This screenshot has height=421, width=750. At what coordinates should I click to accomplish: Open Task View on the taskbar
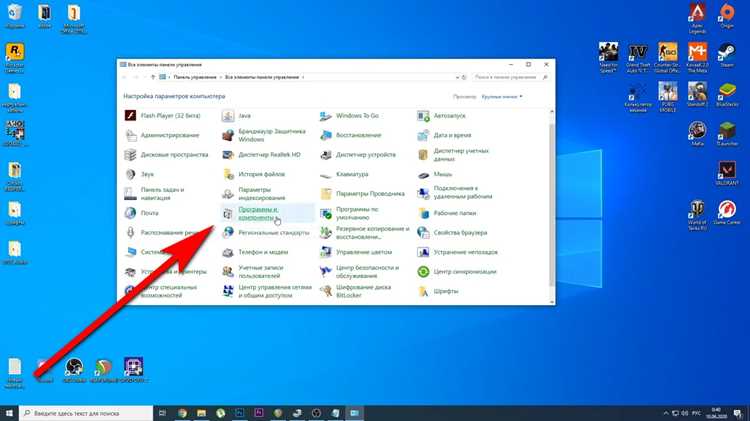pyautogui.click(x=162, y=413)
